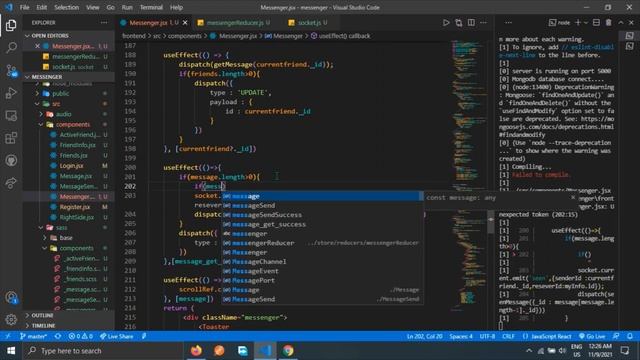
Task: Click Ln 202, Col 20 cursor position
Action: [424, 336]
